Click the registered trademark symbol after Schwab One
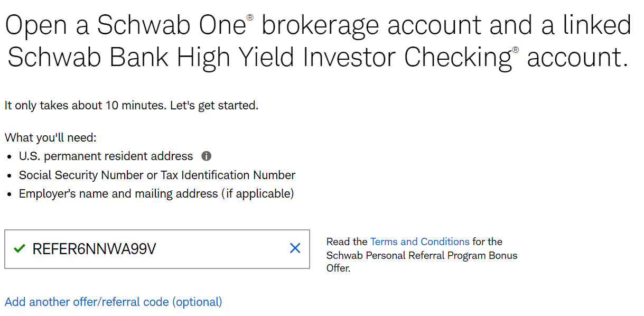Screen dimensions: 644x316 coord(250,18)
